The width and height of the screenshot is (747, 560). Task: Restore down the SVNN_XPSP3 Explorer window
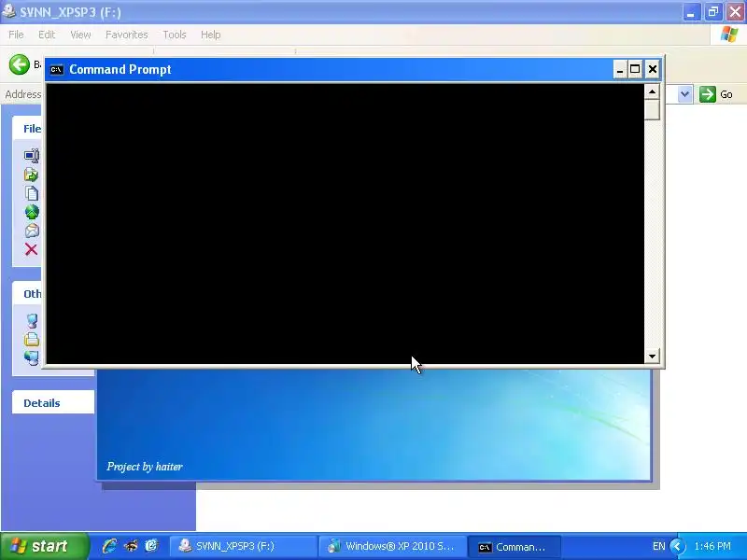[713, 12]
